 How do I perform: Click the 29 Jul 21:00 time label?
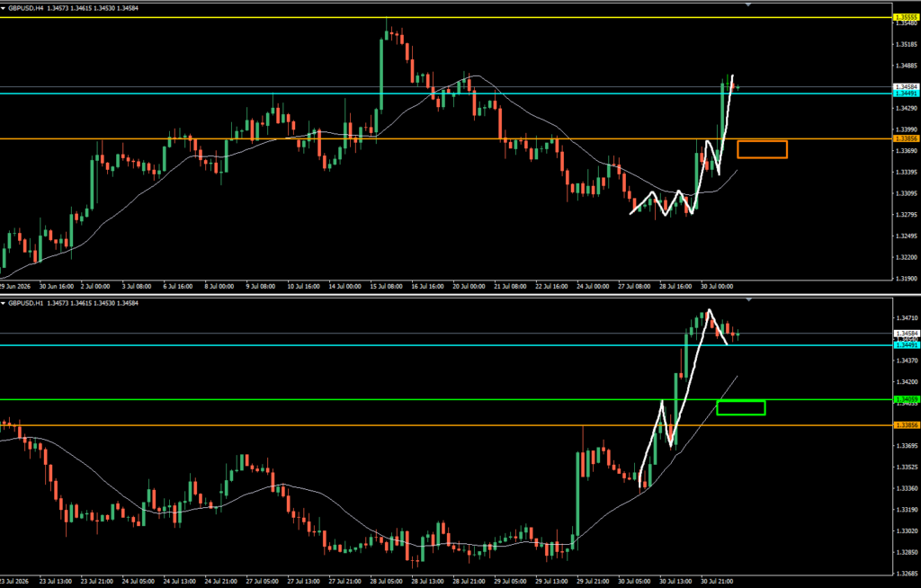(x=593, y=582)
